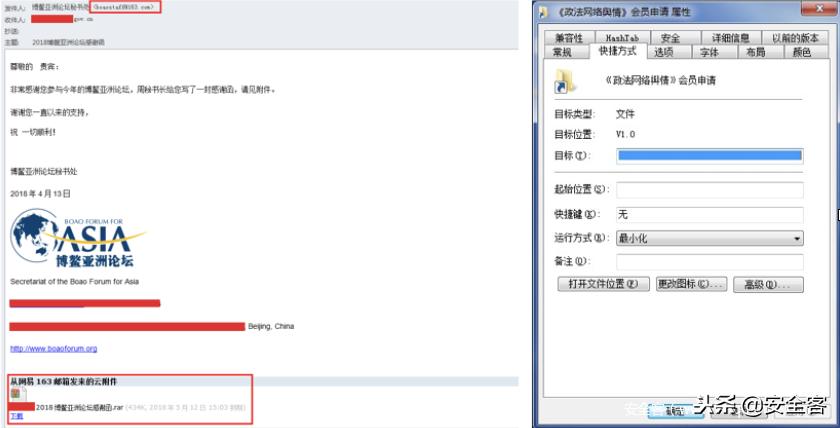Click the 更改图标 button
The height and width of the screenshot is (428, 840).
click(x=691, y=284)
